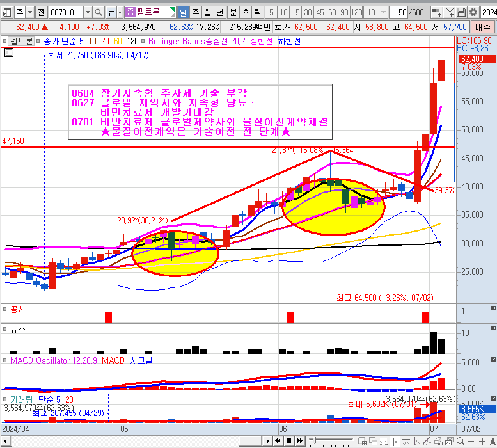Click the 60 interval preset button
The height and width of the screenshot is (448, 497).
click(333, 12)
